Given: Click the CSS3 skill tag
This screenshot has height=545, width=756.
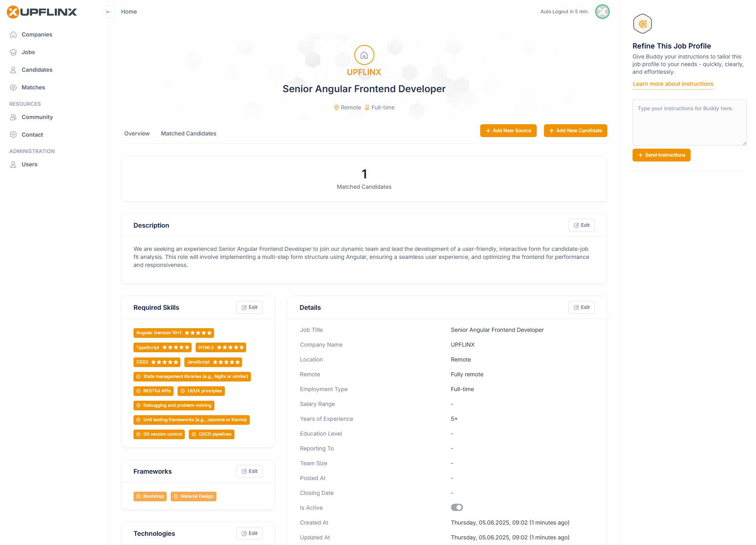Looking at the screenshot, I should click(x=157, y=362).
